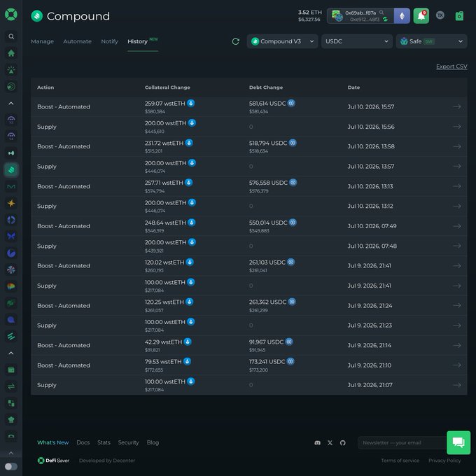Open the green chef hat sidebar icon
The image size is (476, 476).
11,420
